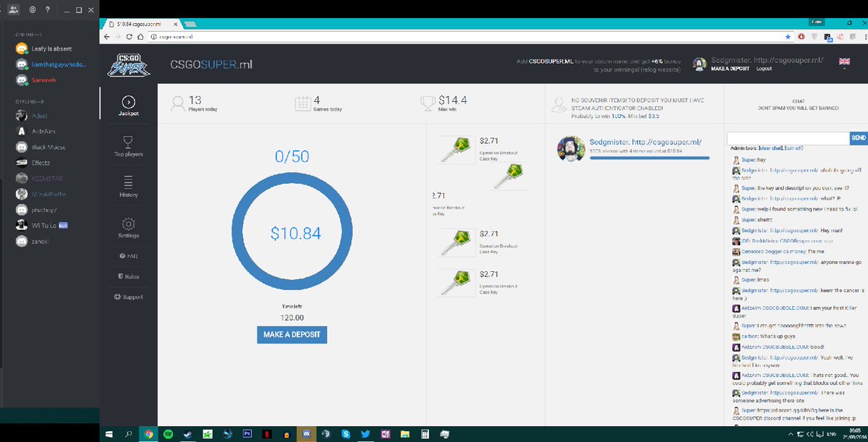The width and height of the screenshot is (868, 442).
Task: Click the turn off chat admin link
Action: [795, 148]
